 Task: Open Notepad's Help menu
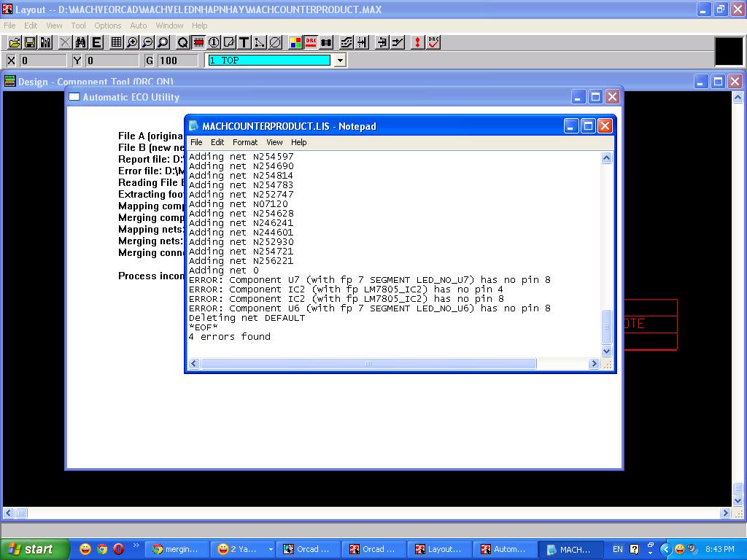pyautogui.click(x=298, y=142)
